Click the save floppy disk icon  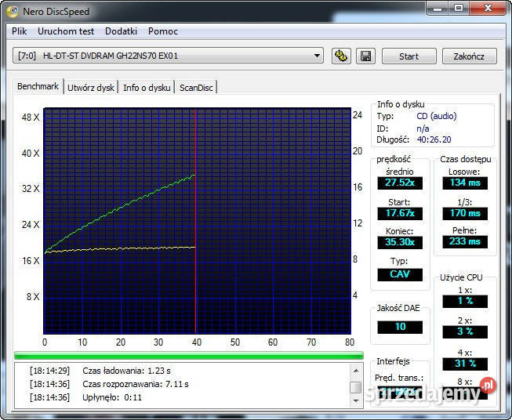365,56
